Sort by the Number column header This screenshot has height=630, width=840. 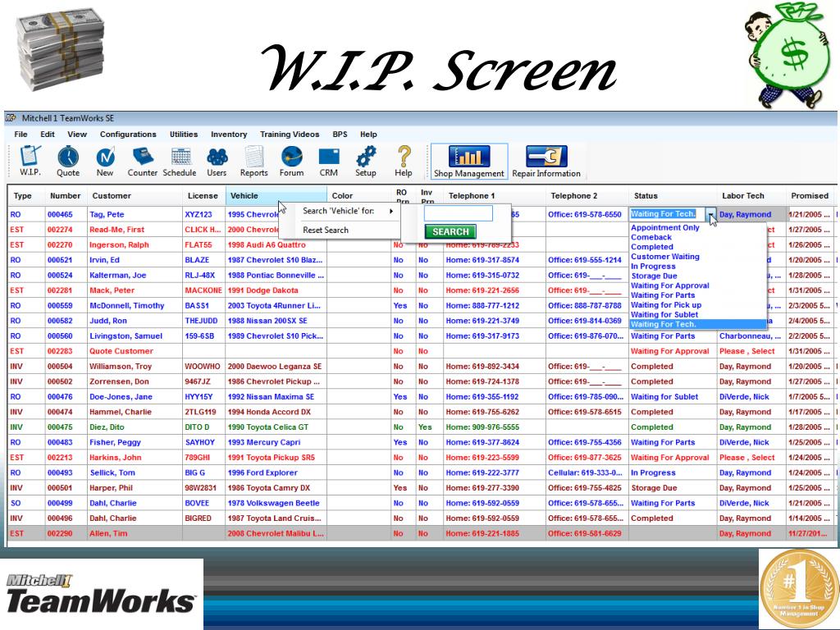click(65, 195)
